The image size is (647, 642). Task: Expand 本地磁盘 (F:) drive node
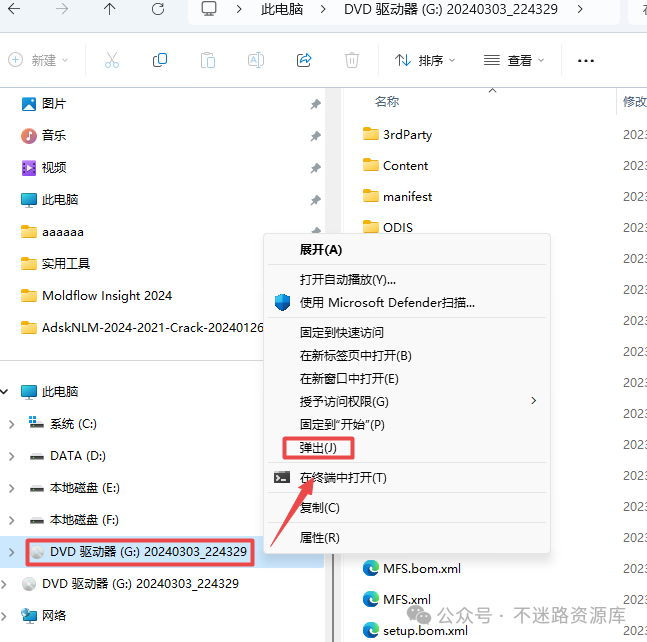tap(12, 520)
